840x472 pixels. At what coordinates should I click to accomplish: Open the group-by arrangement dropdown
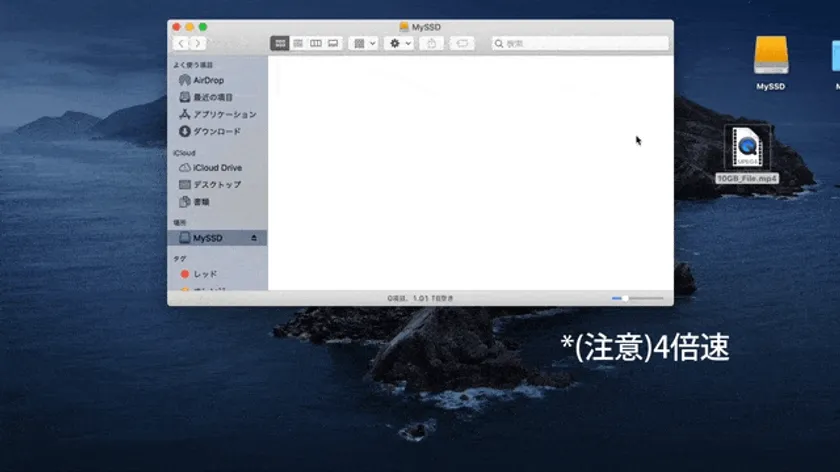(x=364, y=44)
